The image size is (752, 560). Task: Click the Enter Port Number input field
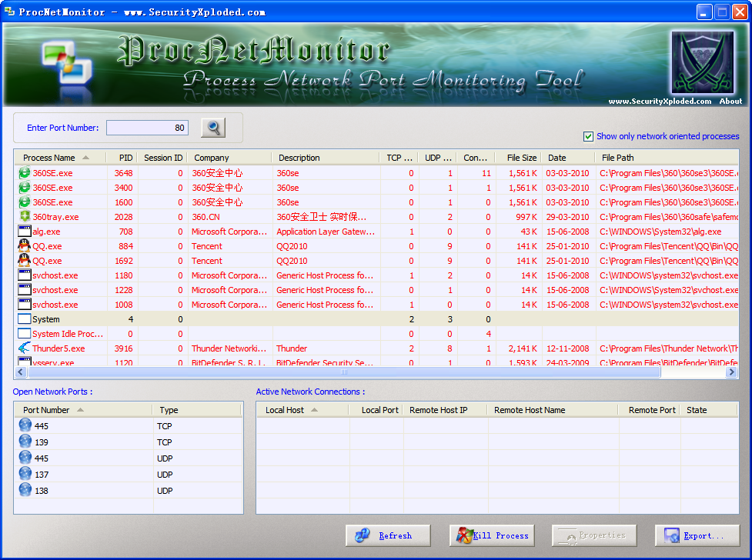click(147, 128)
